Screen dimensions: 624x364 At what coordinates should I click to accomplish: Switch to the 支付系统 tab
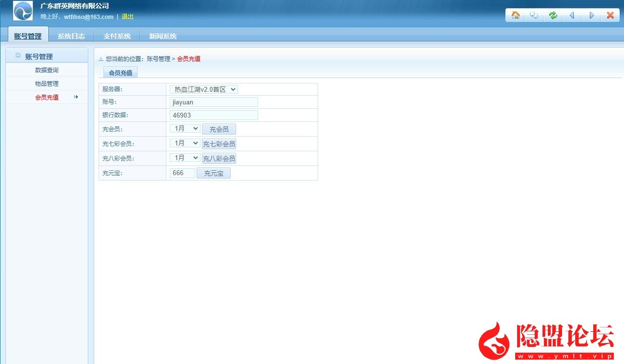pos(117,35)
